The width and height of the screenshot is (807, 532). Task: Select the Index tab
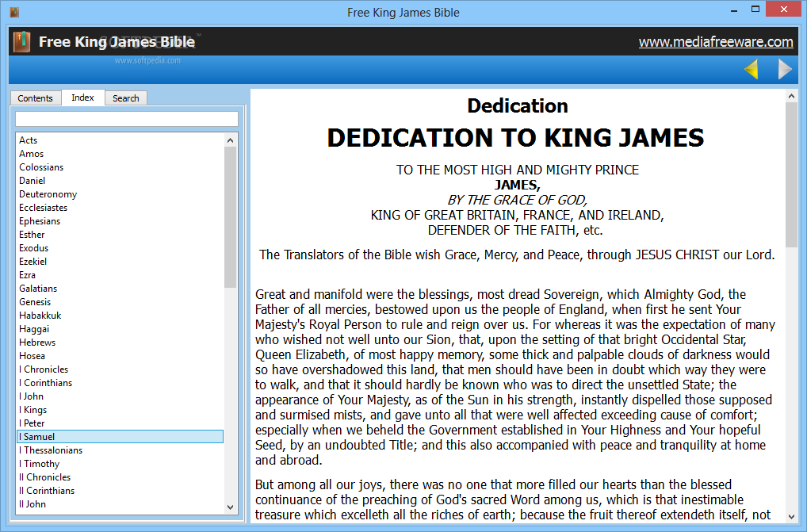[x=83, y=98]
